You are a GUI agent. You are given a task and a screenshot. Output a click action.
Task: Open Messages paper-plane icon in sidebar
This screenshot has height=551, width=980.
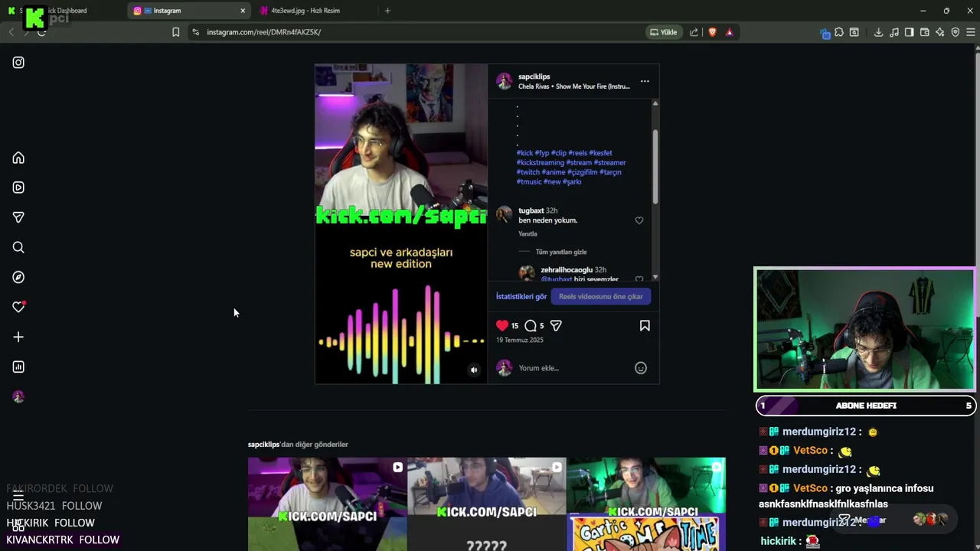[18, 217]
